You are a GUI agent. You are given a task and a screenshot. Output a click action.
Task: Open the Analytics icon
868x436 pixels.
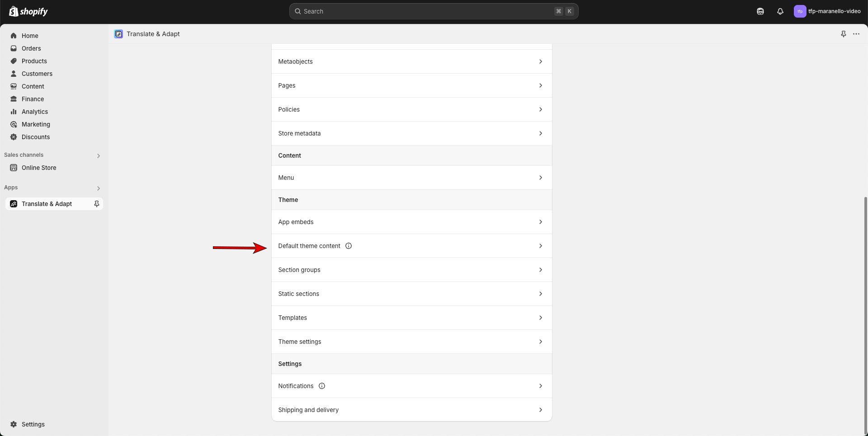13,112
